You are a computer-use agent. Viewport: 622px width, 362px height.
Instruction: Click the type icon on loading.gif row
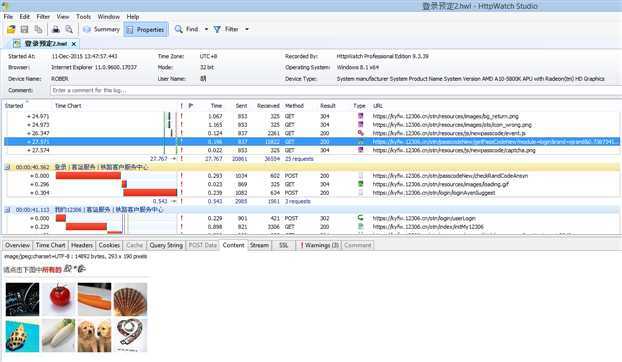coord(361,184)
